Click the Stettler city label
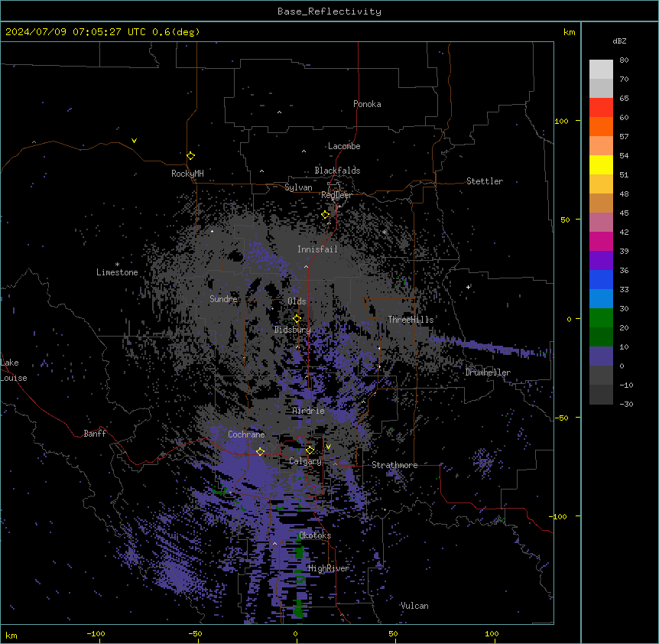Image resolution: width=659 pixels, height=644 pixels. click(485, 181)
